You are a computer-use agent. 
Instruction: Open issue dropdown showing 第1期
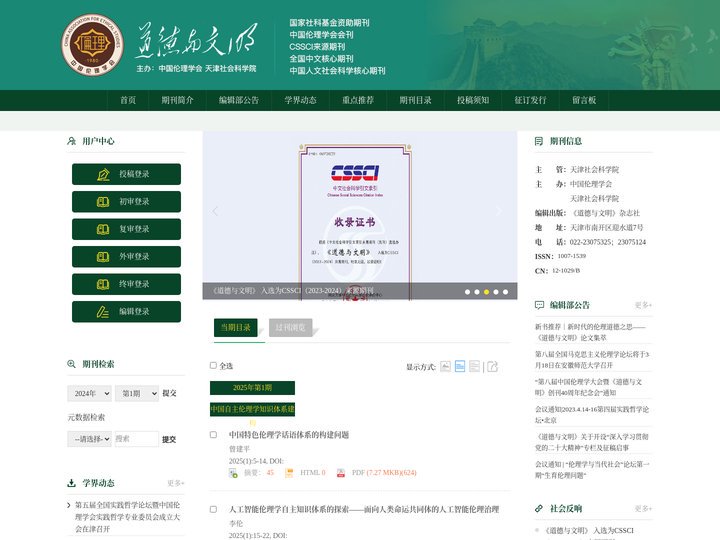pos(137,394)
